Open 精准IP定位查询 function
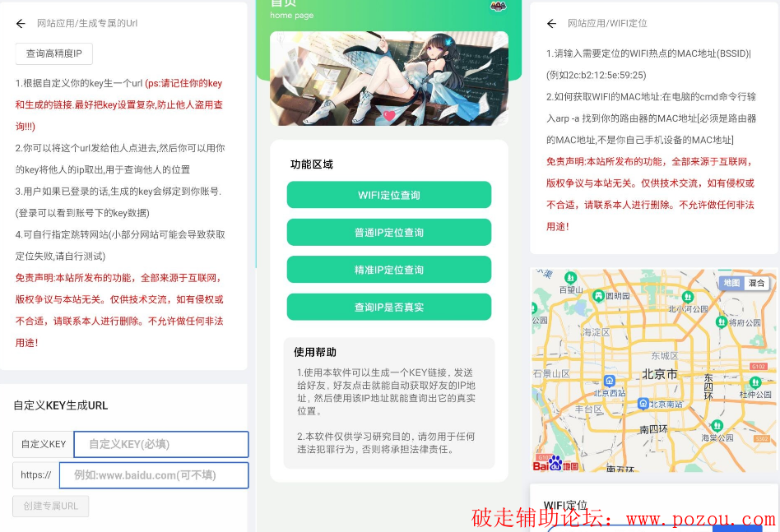This screenshot has height=532, width=780. 388,270
